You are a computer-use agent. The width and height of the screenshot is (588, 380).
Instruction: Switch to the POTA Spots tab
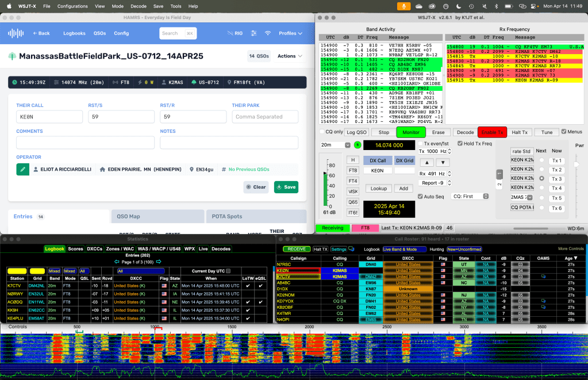pyautogui.click(x=253, y=216)
